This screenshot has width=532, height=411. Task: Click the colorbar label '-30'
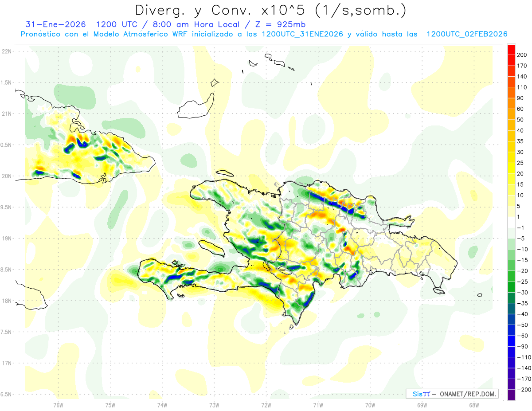coord(523,293)
